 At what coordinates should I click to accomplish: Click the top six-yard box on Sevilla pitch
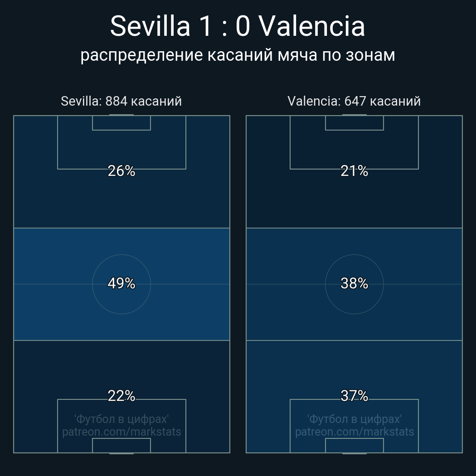(121, 123)
